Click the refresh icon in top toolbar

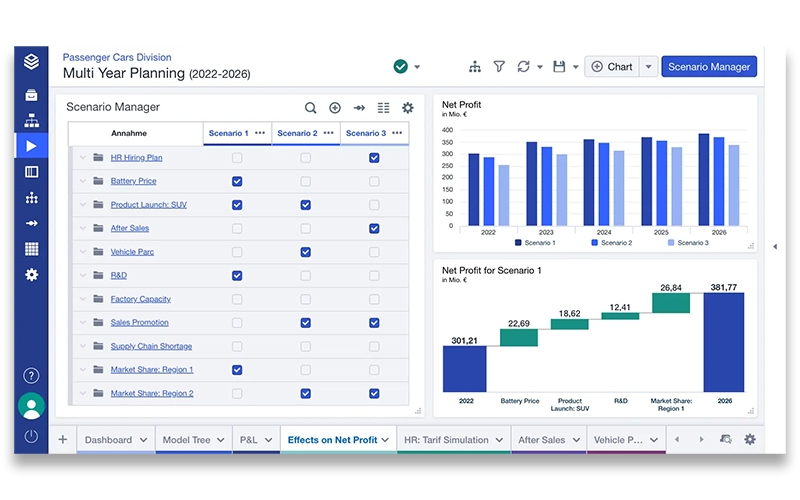pos(523,67)
